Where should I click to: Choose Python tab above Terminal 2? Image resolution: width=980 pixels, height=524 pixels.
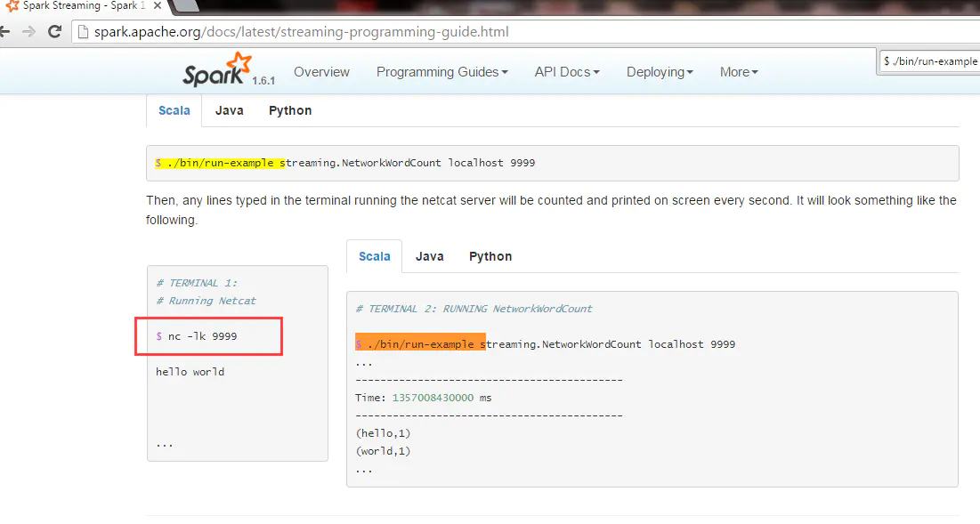490,256
